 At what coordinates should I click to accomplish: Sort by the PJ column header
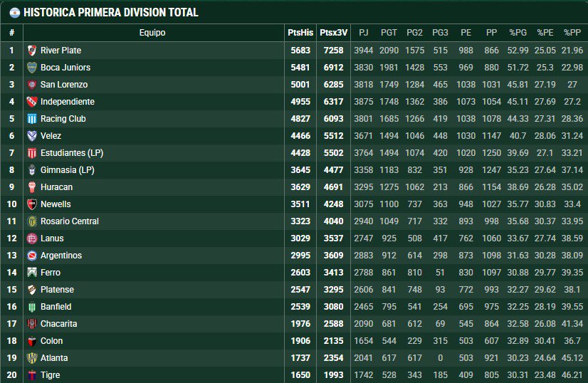click(x=363, y=33)
